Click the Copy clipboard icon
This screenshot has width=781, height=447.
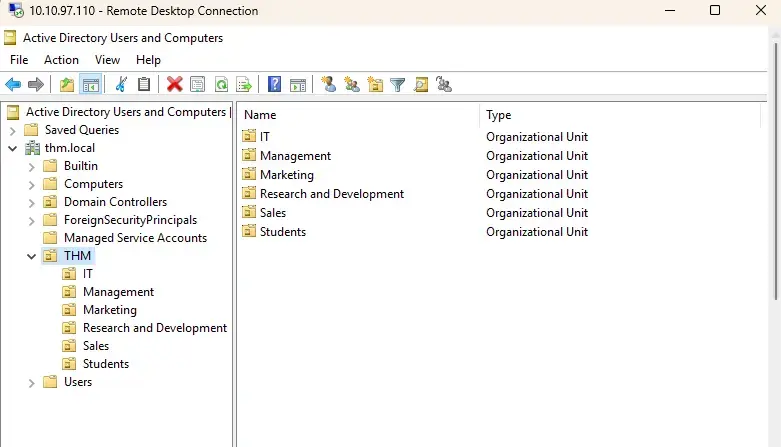click(144, 84)
